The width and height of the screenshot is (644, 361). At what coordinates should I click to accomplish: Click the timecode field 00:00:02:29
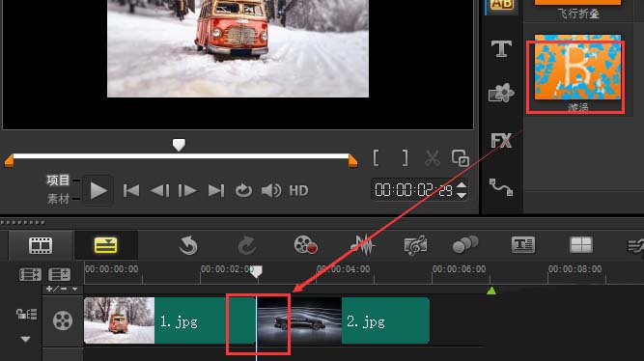[413, 190]
